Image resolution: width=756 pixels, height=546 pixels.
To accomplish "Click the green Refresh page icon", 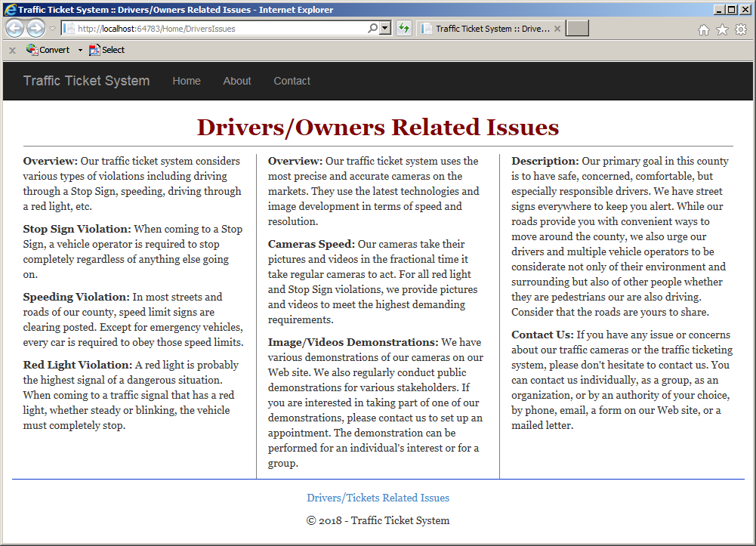I will [x=404, y=29].
